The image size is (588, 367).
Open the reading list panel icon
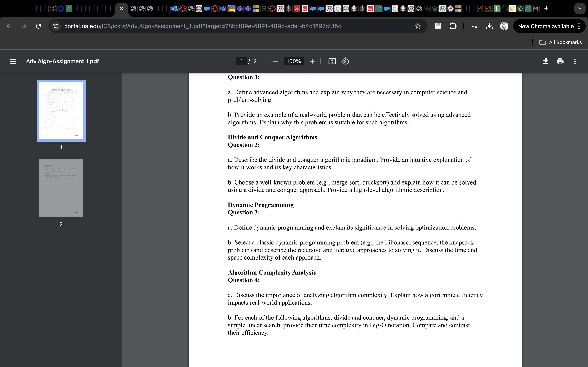coord(474,26)
